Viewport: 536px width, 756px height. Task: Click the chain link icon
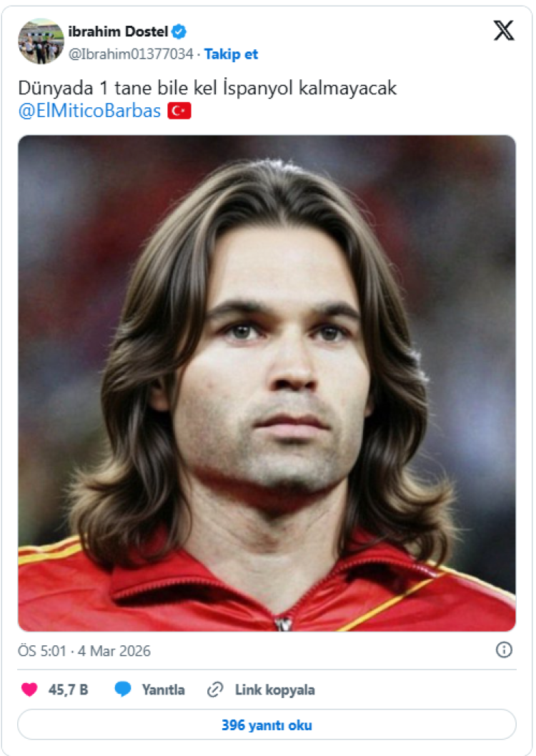pyautogui.click(x=215, y=690)
